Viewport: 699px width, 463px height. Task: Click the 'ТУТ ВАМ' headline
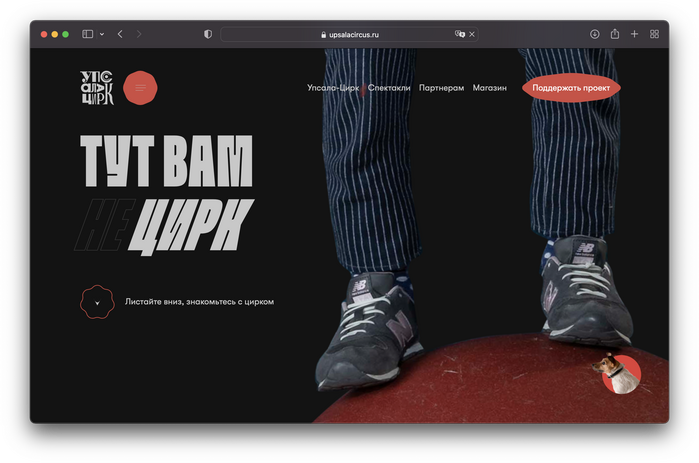(x=166, y=161)
